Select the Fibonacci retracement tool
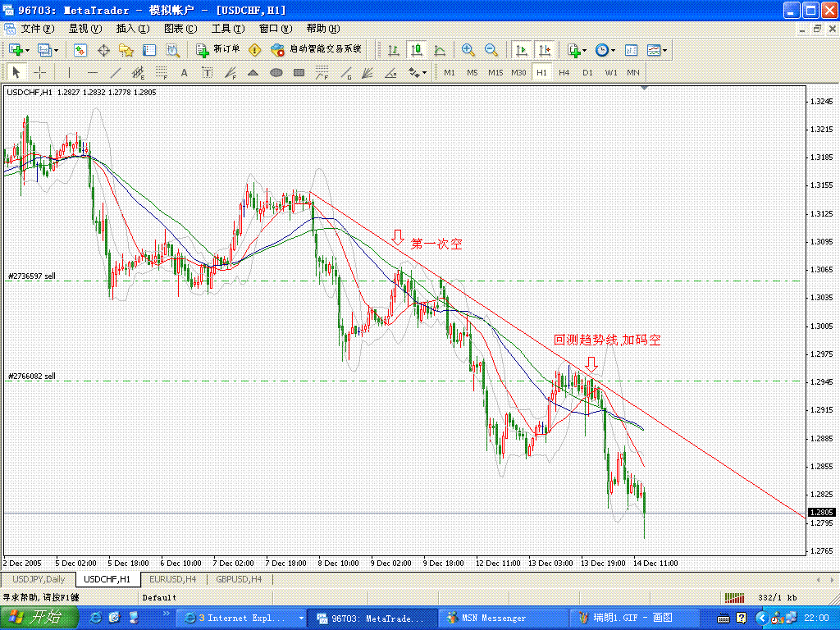840x630 pixels. pos(162,72)
